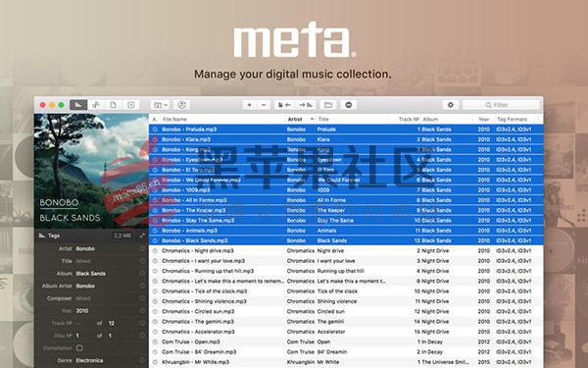This screenshot has height=368, width=588.
Task: Click status circle of Chromatics - The gemini.mp3
Action: pos(155,322)
